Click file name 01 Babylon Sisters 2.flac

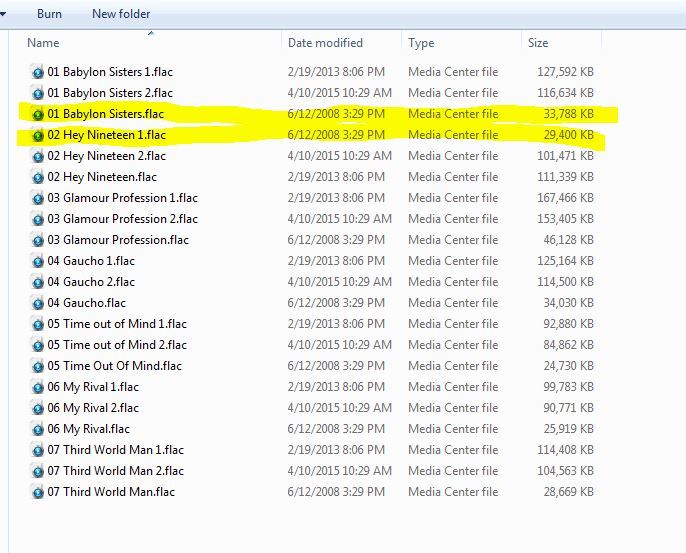pyautogui.click(x=110, y=93)
